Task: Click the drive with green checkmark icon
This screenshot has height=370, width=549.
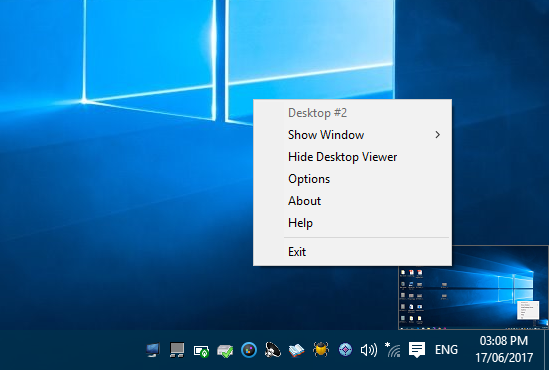Action: pos(225,351)
